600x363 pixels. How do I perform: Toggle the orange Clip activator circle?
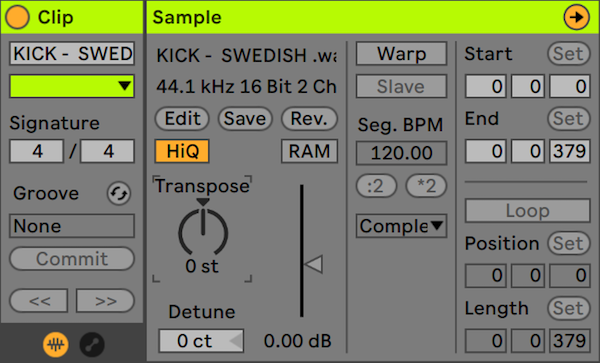[x=17, y=17]
